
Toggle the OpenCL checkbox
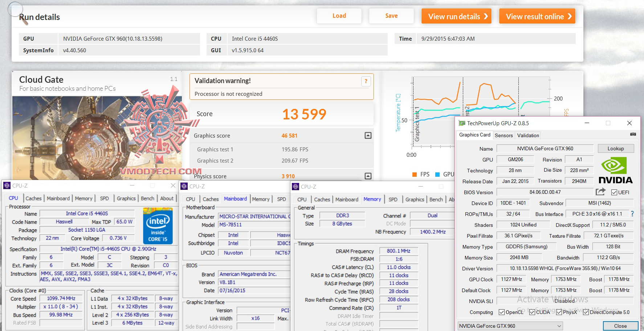click(502, 312)
